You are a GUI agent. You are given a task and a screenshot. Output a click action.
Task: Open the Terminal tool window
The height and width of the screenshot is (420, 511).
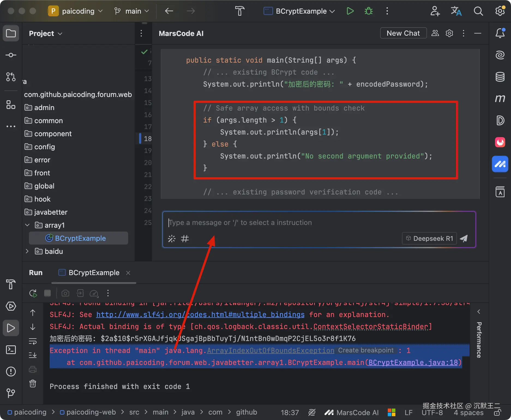[11, 350]
